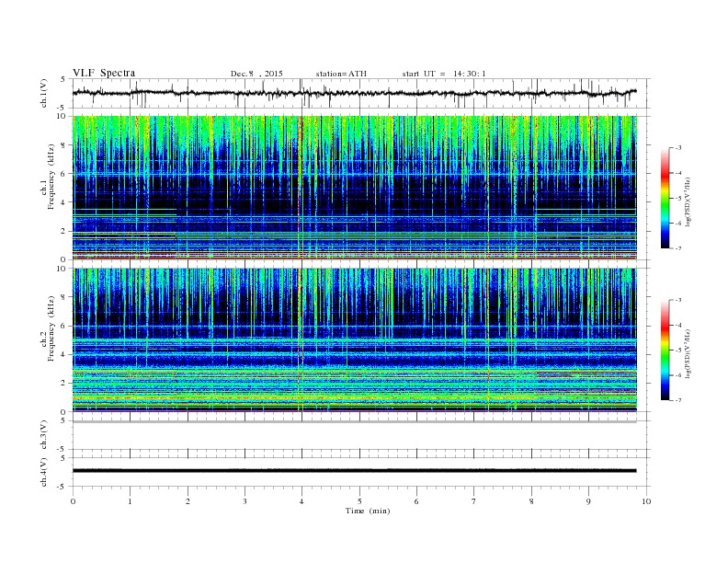Click the "-7" label on ch.2 colorbar
Screen dimensions: 728x563
tap(677, 400)
